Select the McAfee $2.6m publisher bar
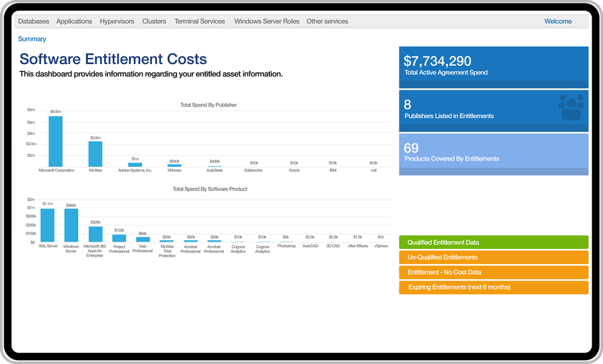The width and height of the screenshot is (603, 364). [x=95, y=154]
